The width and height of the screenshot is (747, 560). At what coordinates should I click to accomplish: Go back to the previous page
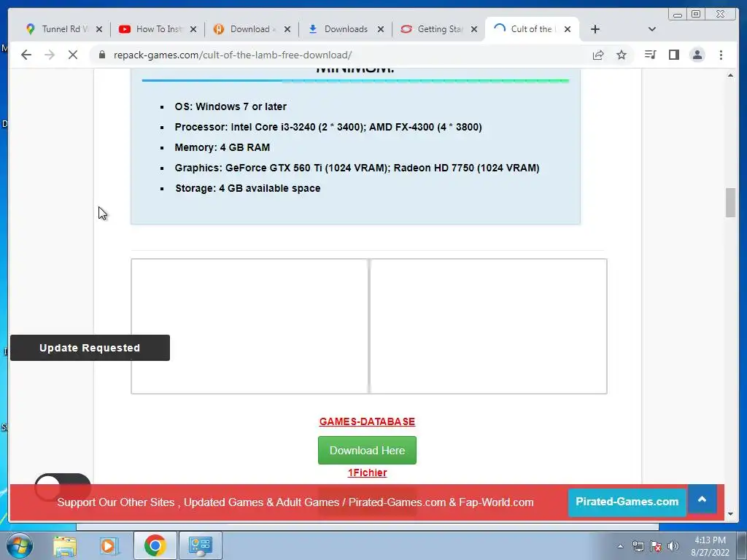pyautogui.click(x=26, y=55)
